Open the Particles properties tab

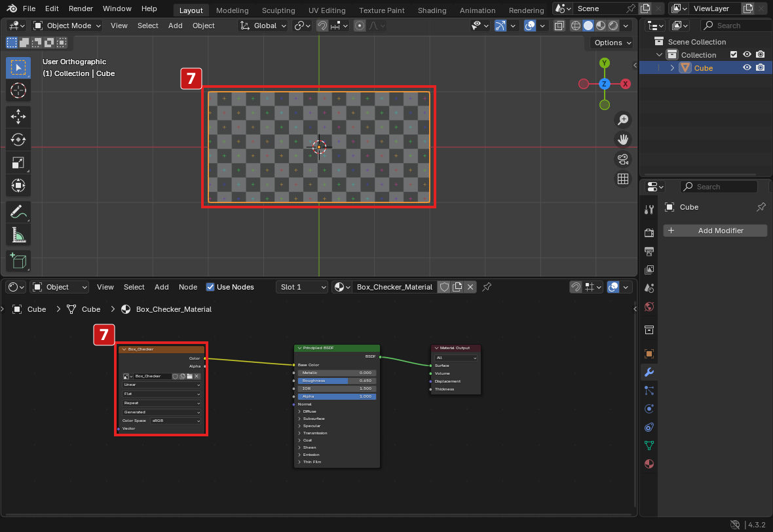pos(649,390)
